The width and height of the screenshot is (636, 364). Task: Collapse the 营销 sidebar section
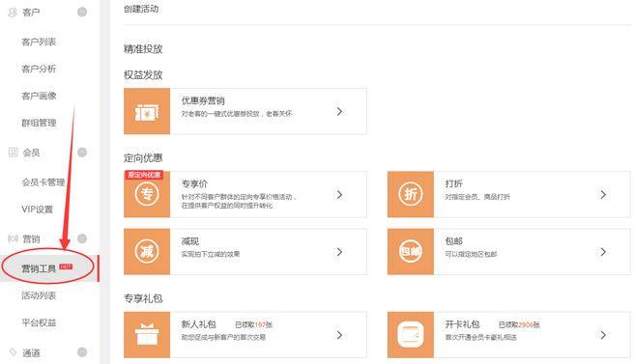pyautogui.click(x=82, y=238)
